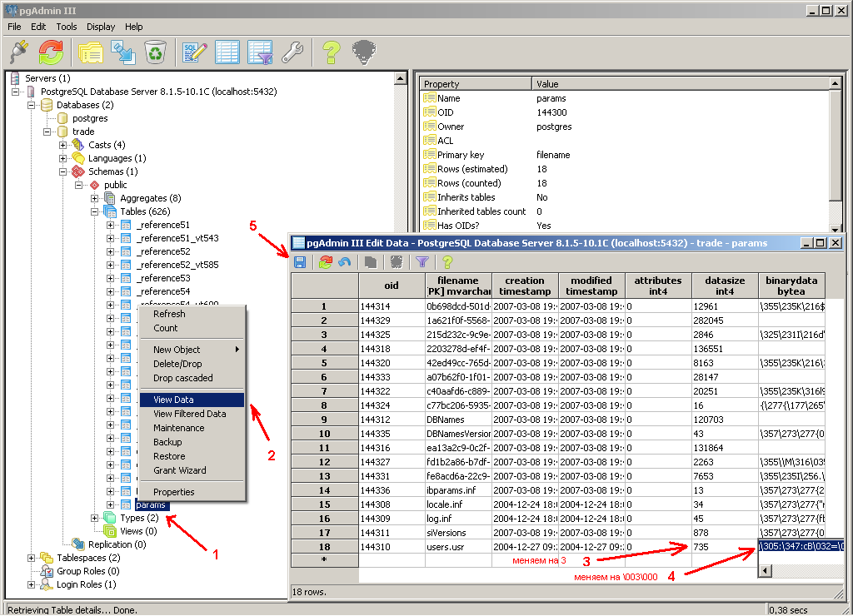853x616 pixels.
Task: Open filter options with purple funnel icon
Action: point(422,262)
